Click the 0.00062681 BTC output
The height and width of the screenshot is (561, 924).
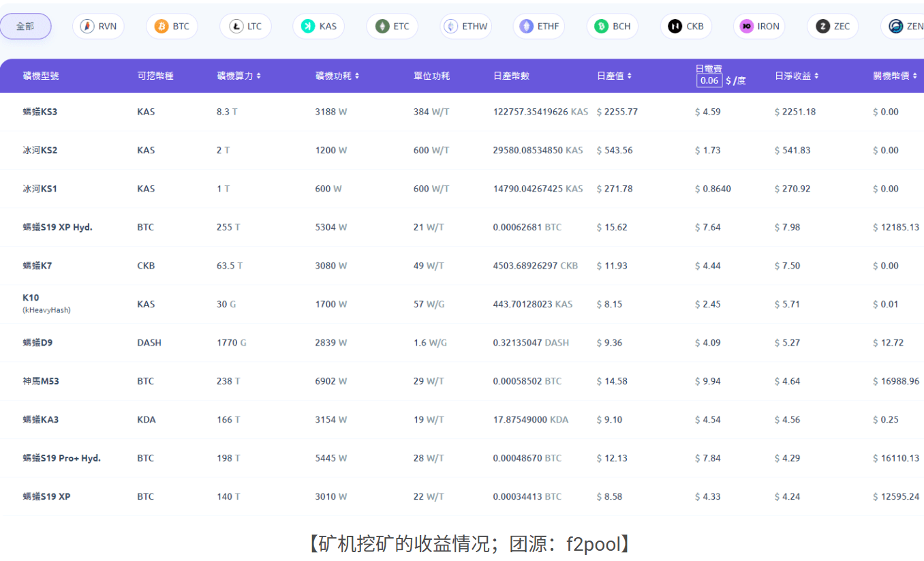pos(527,227)
